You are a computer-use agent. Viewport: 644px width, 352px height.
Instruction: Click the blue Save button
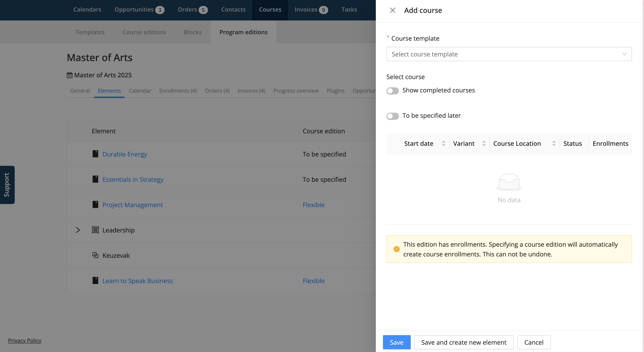point(396,342)
